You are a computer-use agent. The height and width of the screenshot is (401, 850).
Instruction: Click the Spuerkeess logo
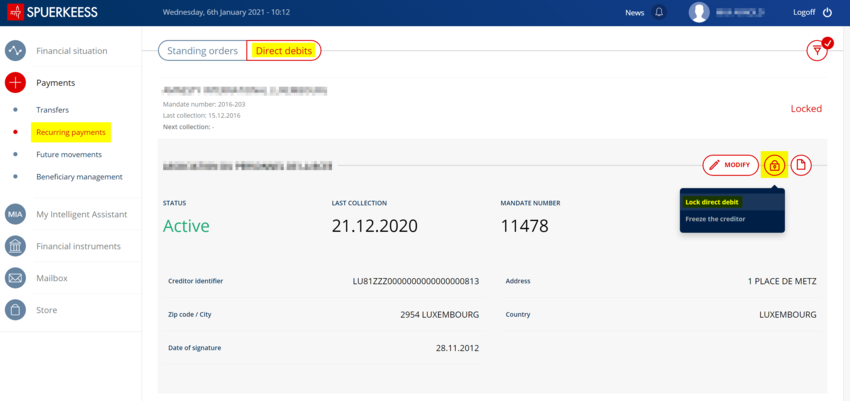pyautogui.click(x=53, y=12)
